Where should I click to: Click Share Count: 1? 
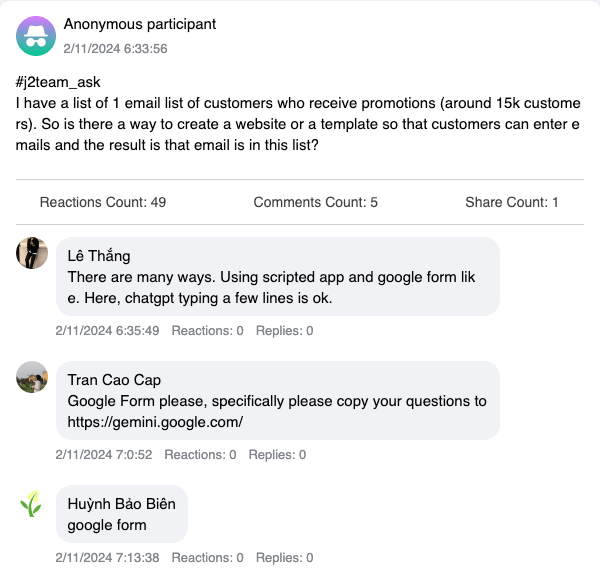pos(511,202)
